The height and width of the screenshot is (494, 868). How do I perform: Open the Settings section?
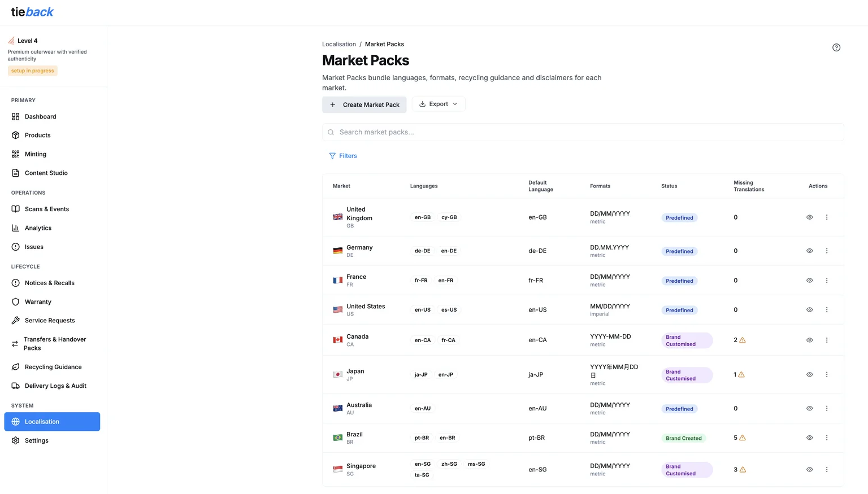[37, 440]
